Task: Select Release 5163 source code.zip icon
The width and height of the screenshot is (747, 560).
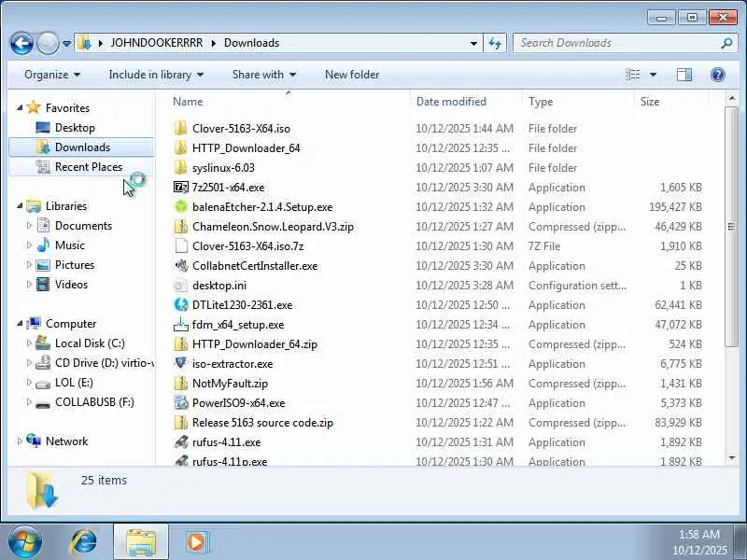Action: pyautogui.click(x=180, y=423)
